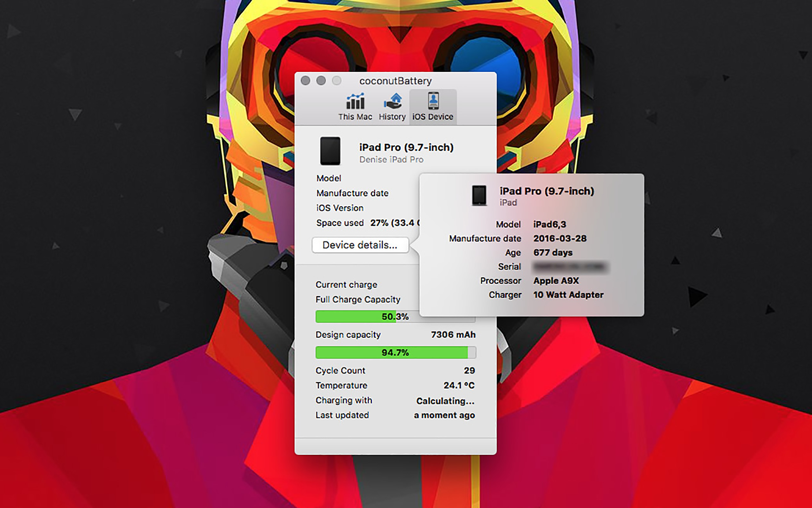Click the iPad Pro (9.7-inch) heading in main window

point(406,147)
